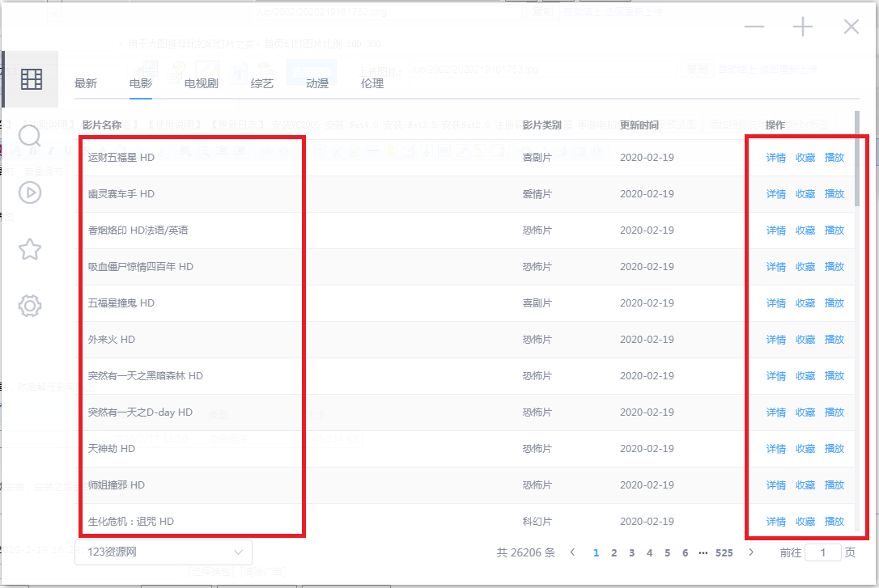The image size is (879, 588).
Task: Select page 3 in pagination
Action: 631,553
